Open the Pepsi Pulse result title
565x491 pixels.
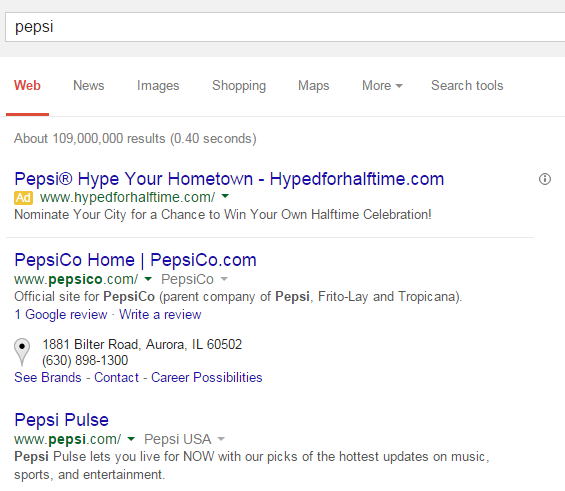pos(62,420)
